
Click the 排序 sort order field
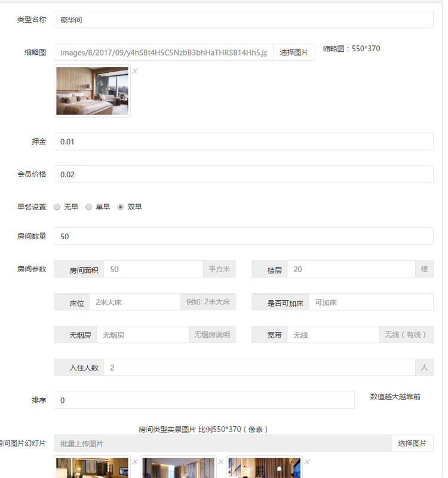point(204,400)
